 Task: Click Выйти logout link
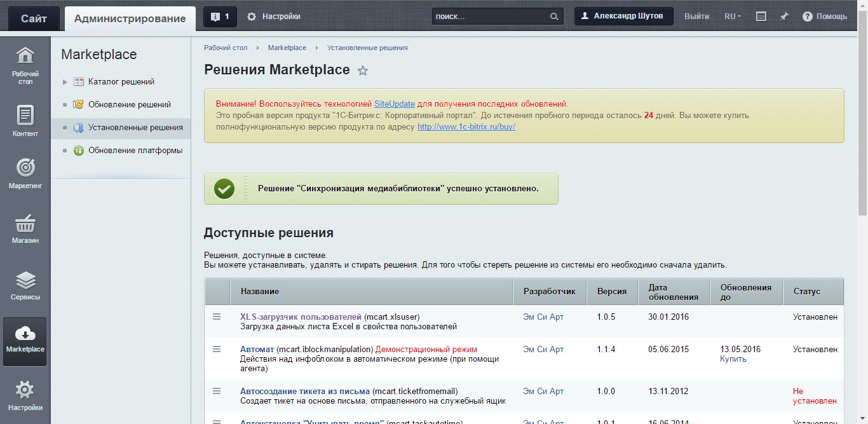pos(696,17)
